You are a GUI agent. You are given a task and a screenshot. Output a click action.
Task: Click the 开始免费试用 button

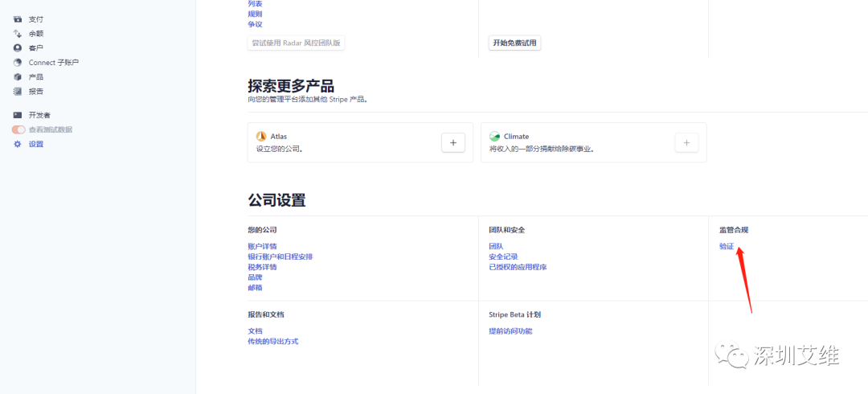(x=515, y=43)
